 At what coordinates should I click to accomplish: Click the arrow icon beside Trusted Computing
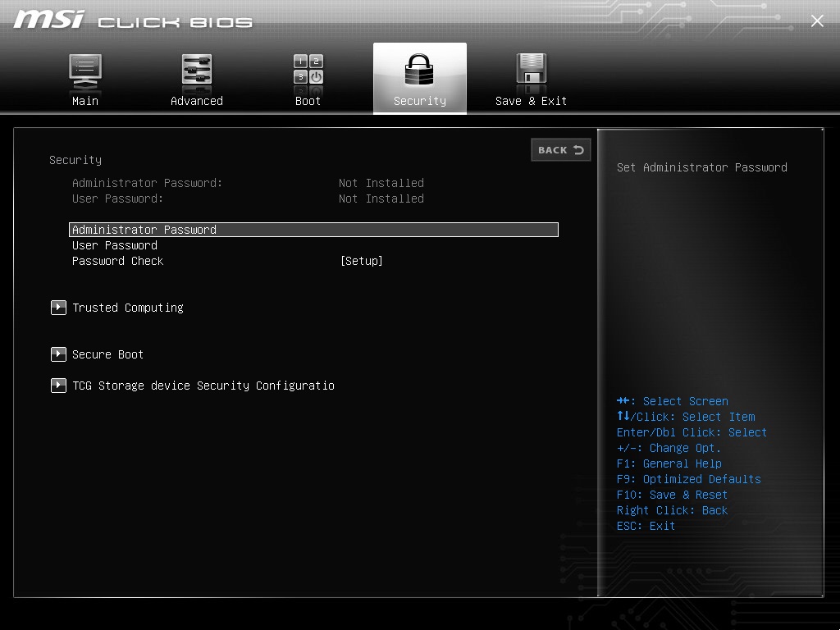click(x=58, y=308)
